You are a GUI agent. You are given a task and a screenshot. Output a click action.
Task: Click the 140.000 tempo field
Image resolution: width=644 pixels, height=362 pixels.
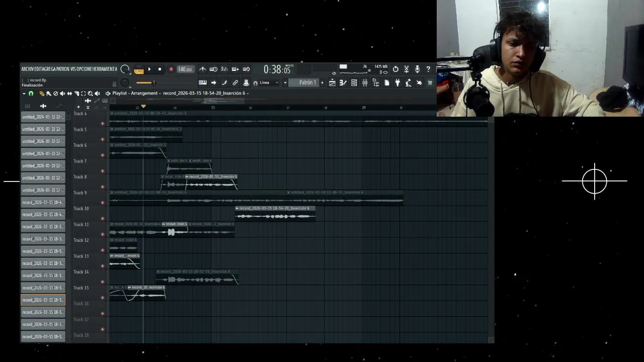click(x=185, y=69)
